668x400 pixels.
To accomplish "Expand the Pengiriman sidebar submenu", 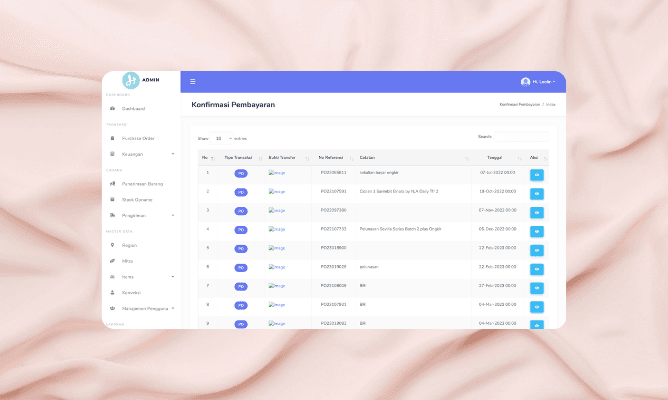I will (141, 216).
